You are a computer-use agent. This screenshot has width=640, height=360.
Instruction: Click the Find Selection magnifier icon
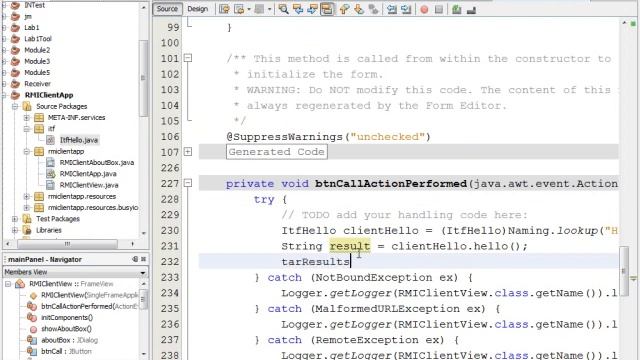(283, 9)
